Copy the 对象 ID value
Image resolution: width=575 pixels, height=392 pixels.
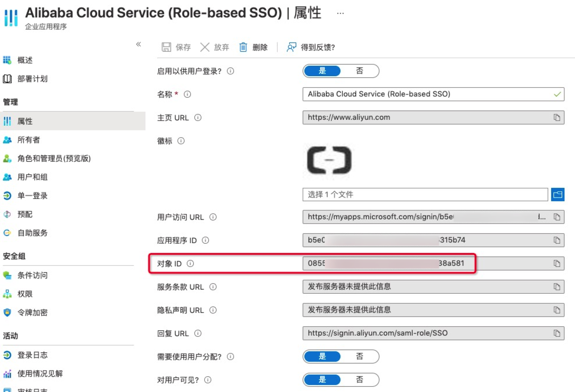tap(557, 263)
